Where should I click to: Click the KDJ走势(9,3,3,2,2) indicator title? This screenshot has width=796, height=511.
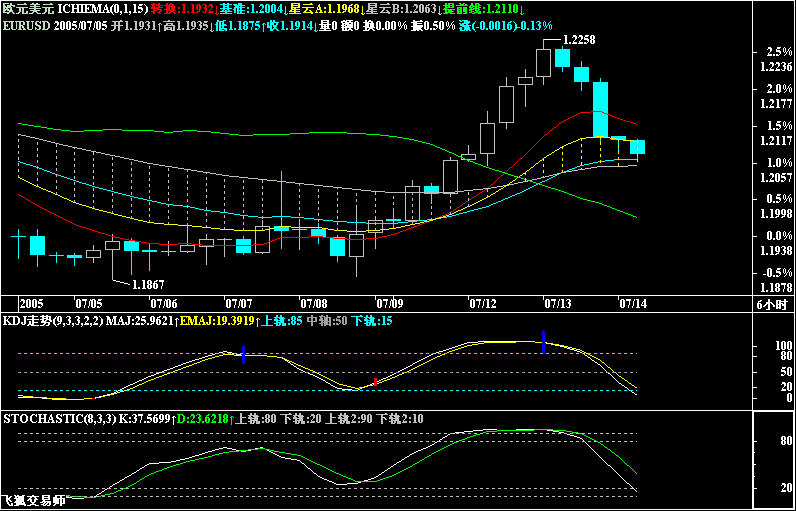pyautogui.click(x=53, y=321)
